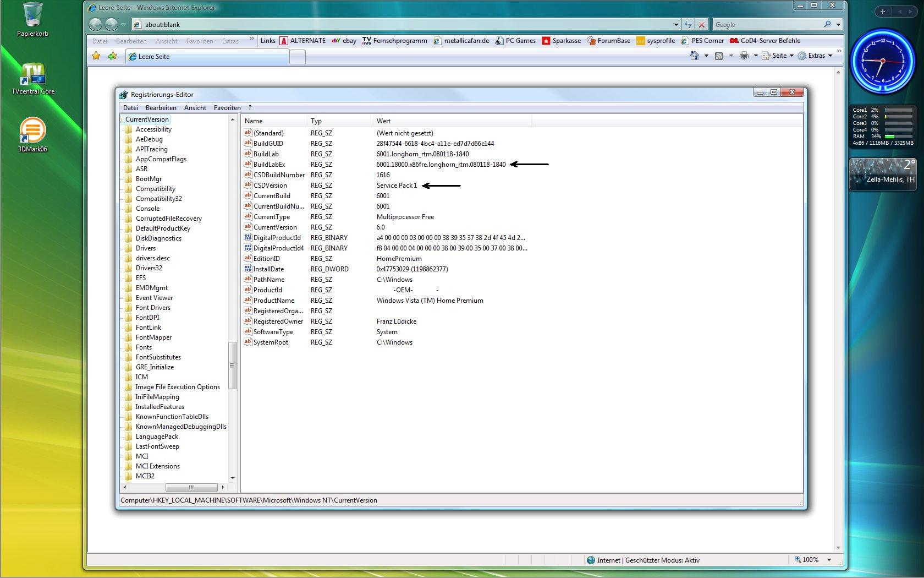Screen dimensions: 924x578
Task: Select the 3DMark06 desktop shortcut
Action: coord(32,134)
